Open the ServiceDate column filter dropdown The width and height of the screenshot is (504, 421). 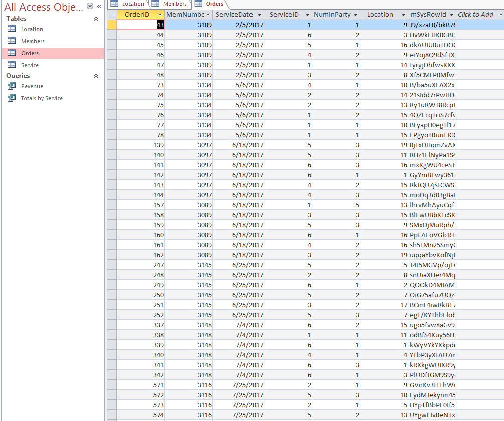pyautogui.click(x=259, y=15)
